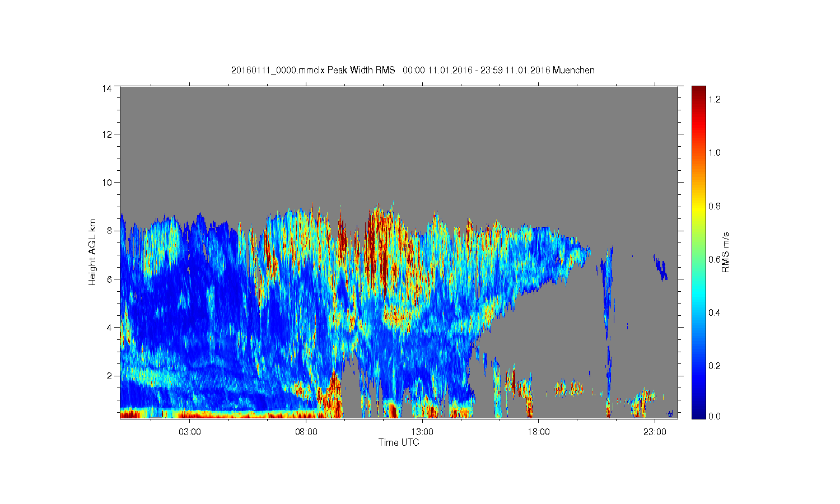Click the 18:00 time tick label

[x=538, y=432]
